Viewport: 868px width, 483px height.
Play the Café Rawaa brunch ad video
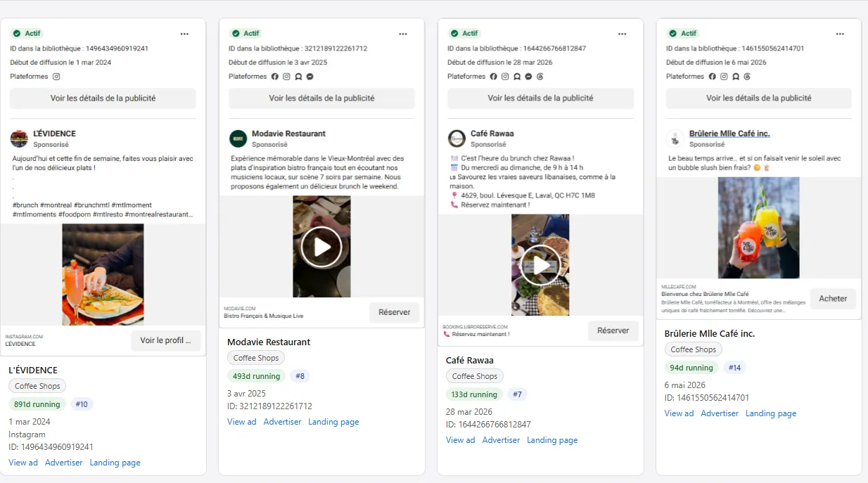coord(540,265)
